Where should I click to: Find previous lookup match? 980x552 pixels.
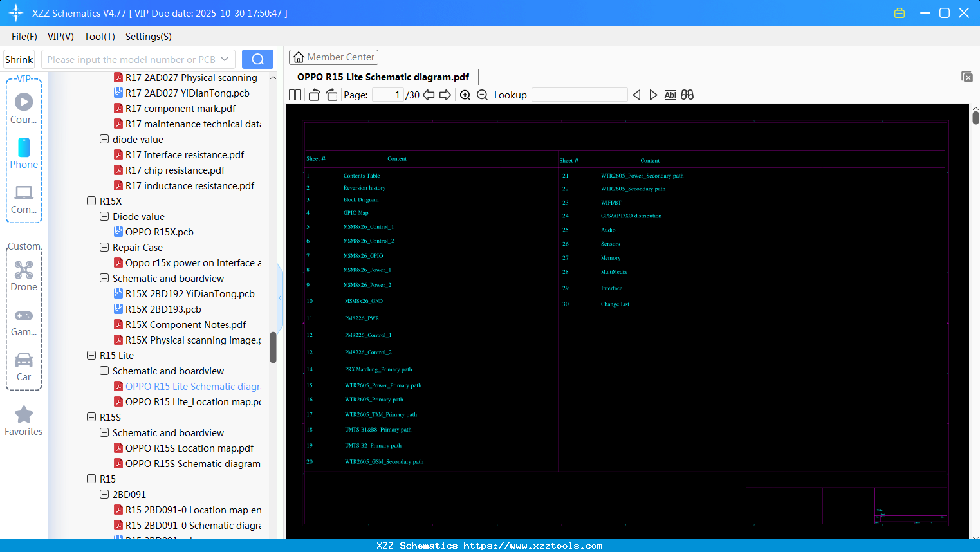[636, 95]
